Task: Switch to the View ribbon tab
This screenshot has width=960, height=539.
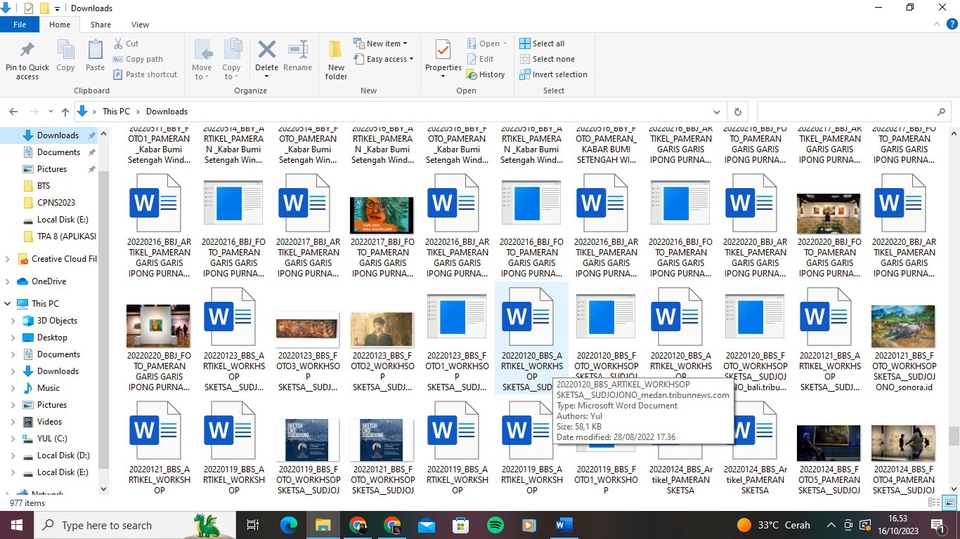Action: point(140,24)
